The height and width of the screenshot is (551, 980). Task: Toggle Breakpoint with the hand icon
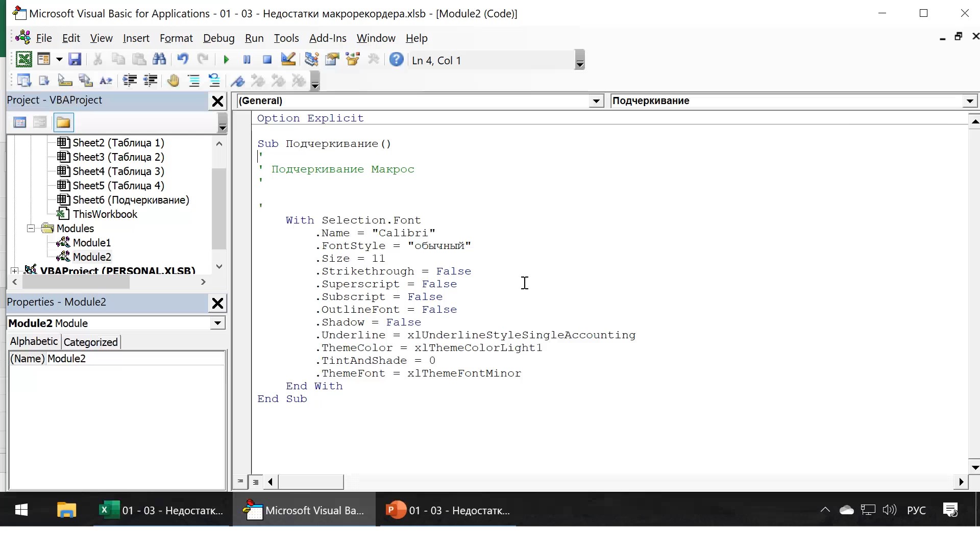tap(173, 81)
